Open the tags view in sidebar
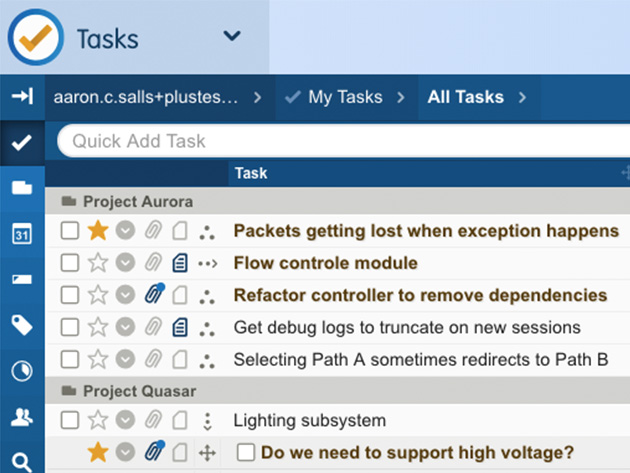 tap(22, 325)
